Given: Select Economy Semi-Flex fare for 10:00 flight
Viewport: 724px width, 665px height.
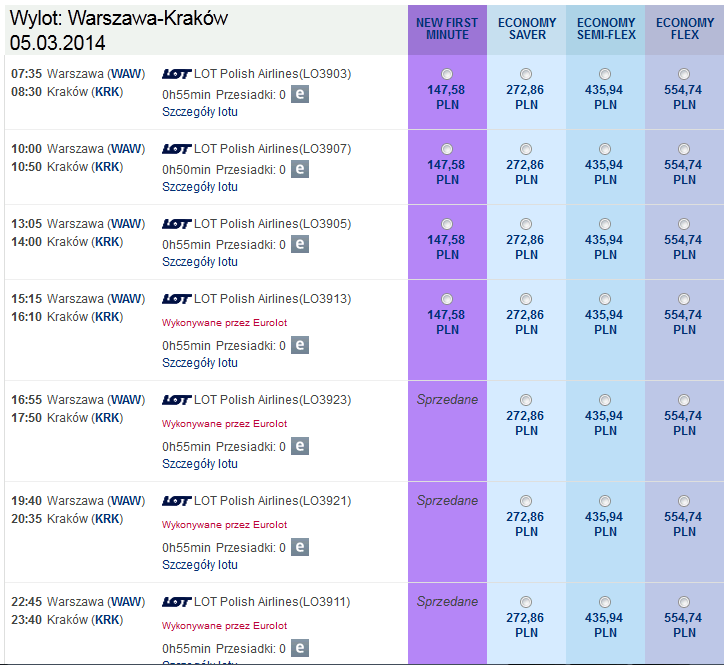Looking at the screenshot, I should click(605, 149).
